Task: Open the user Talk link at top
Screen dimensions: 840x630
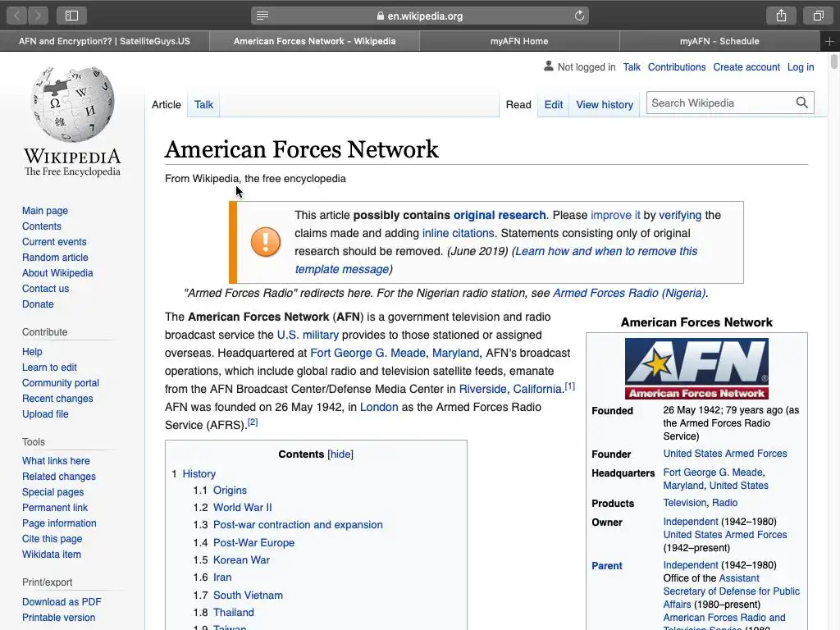Action: 632,67
